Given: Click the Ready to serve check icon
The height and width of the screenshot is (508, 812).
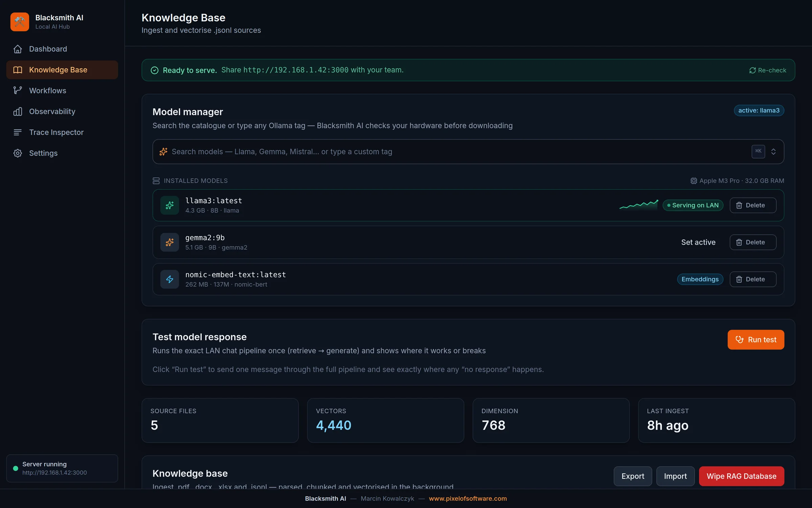Looking at the screenshot, I should 155,70.
